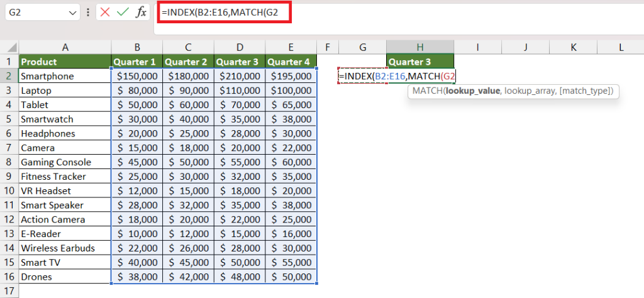Cancel the formula entry with the red X
Screen dimensions: 644x298
105,13
